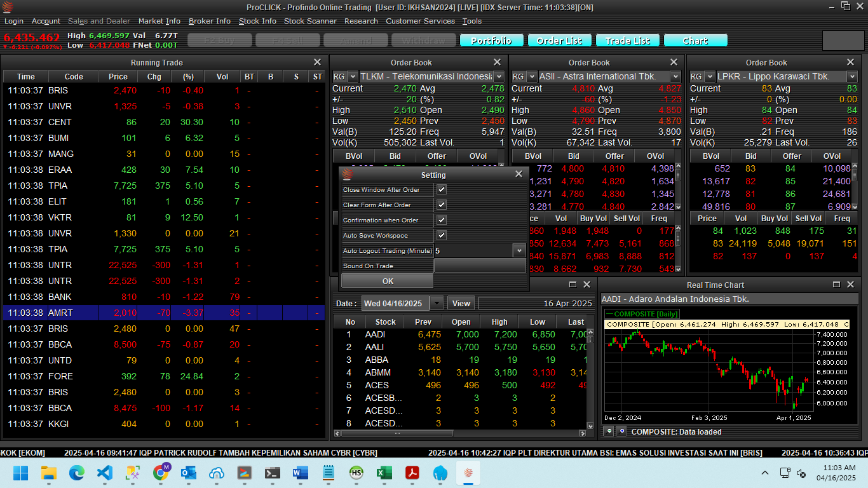This screenshot has height=488, width=868.
Task: Open the Market Info menu
Action: (x=159, y=21)
